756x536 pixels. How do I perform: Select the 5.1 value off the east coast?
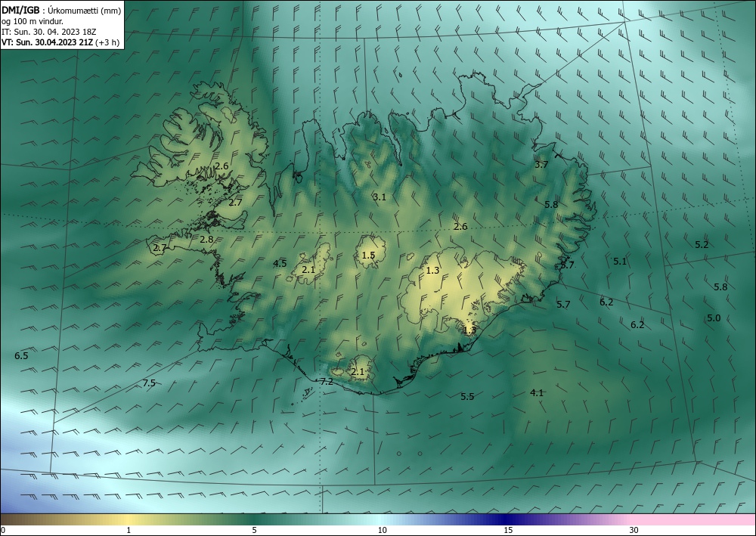click(620, 262)
